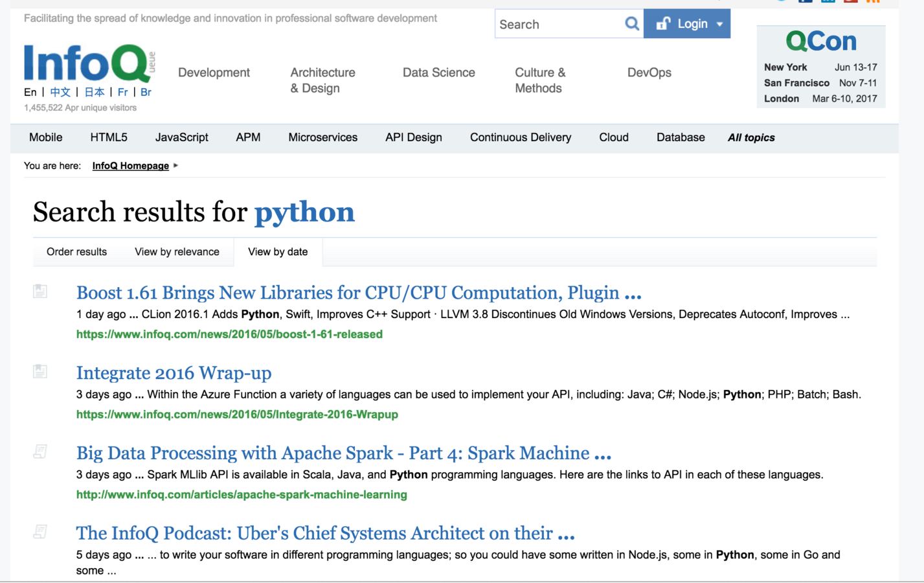Image resolution: width=924 pixels, height=583 pixels.
Task: Switch to Br language edition
Action: click(x=146, y=92)
